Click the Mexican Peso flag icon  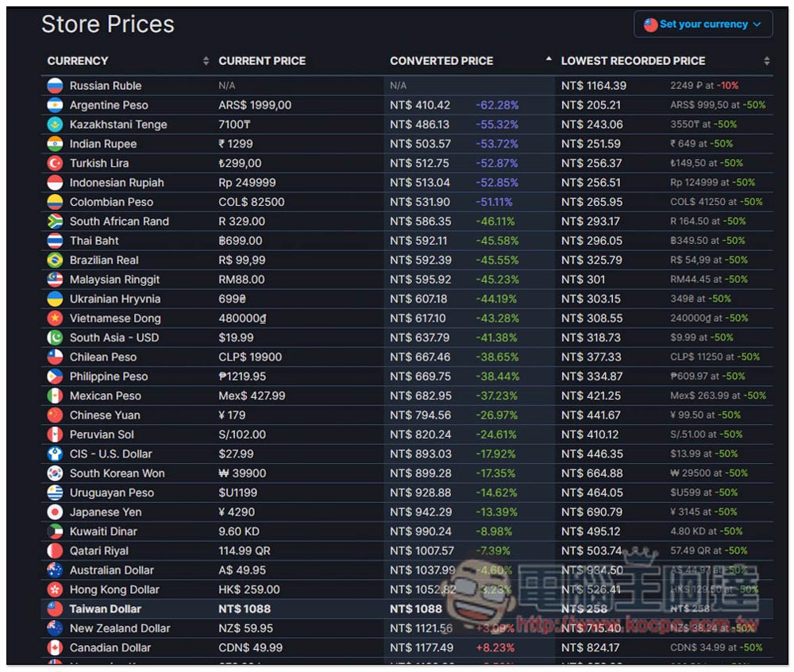pos(55,396)
